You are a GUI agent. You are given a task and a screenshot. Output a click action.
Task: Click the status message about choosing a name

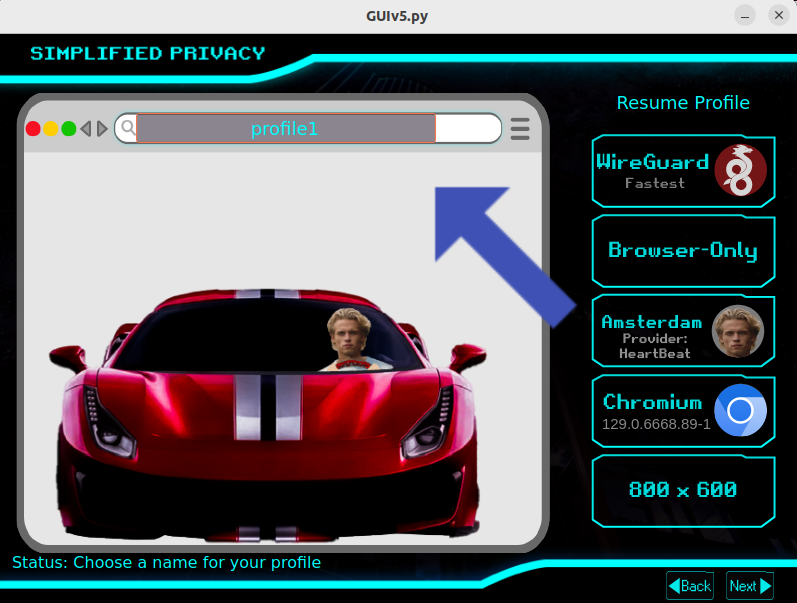point(167,562)
